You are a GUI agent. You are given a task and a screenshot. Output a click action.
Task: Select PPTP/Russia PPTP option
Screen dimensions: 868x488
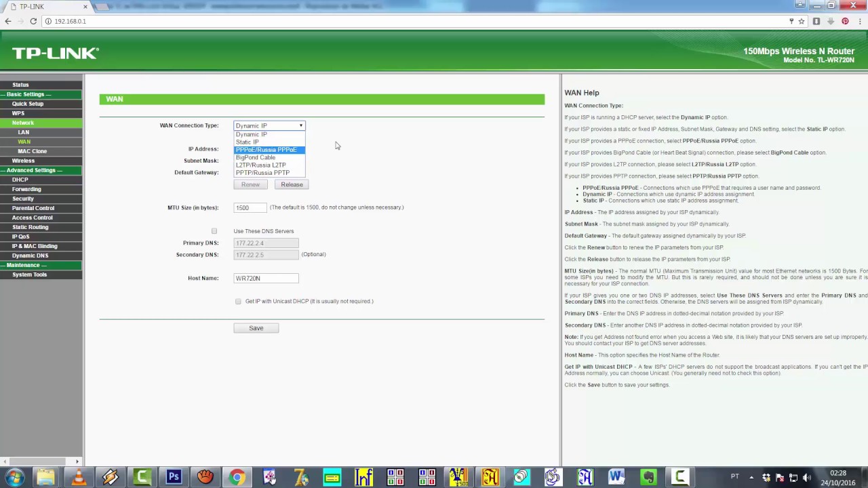tap(270, 173)
